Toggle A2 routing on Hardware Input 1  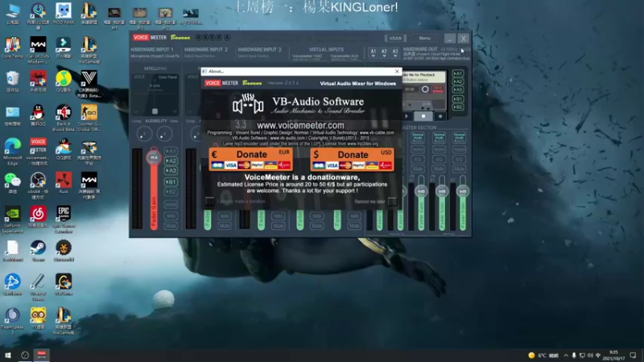tap(171, 161)
